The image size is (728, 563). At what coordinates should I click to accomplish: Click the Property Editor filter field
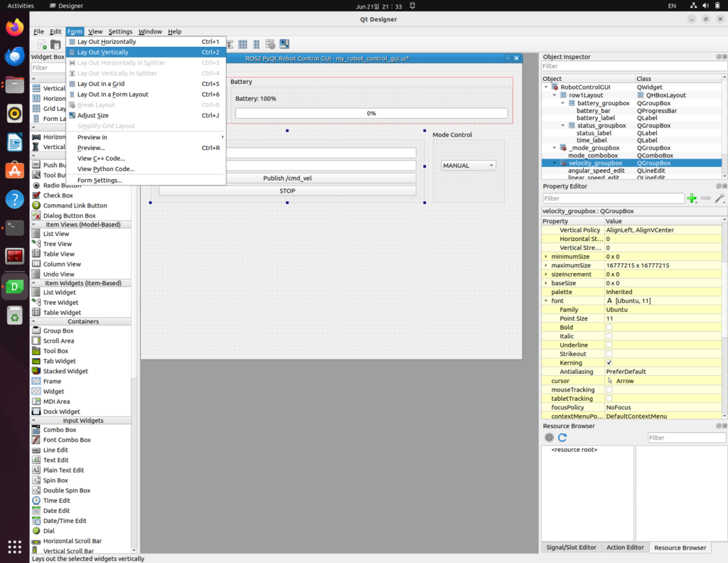(x=614, y=198)
